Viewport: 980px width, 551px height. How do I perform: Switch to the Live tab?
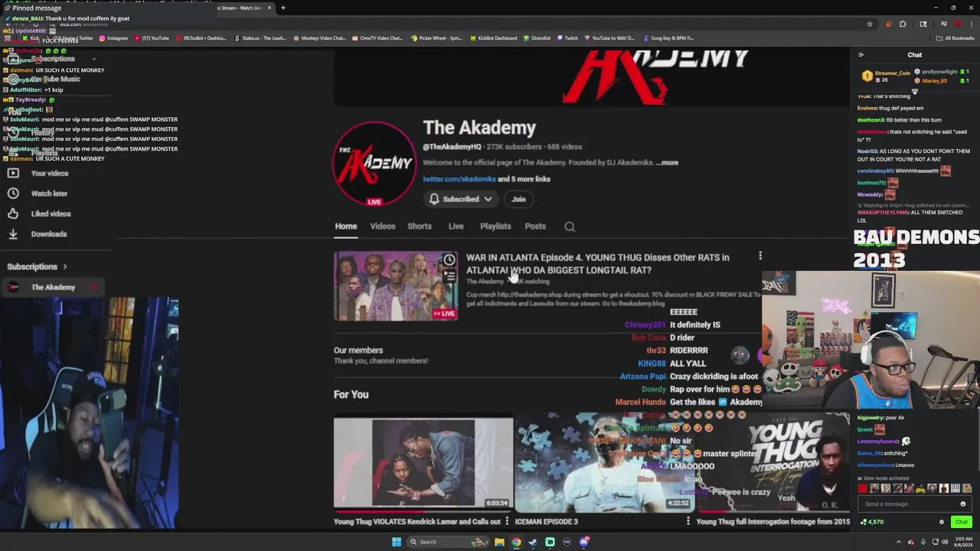point(456,227)
